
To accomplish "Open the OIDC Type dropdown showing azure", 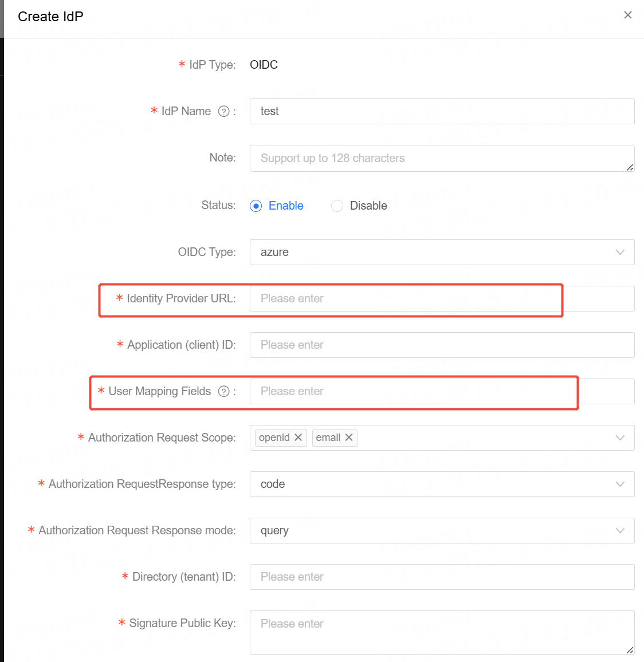I will tap(620, 252).
